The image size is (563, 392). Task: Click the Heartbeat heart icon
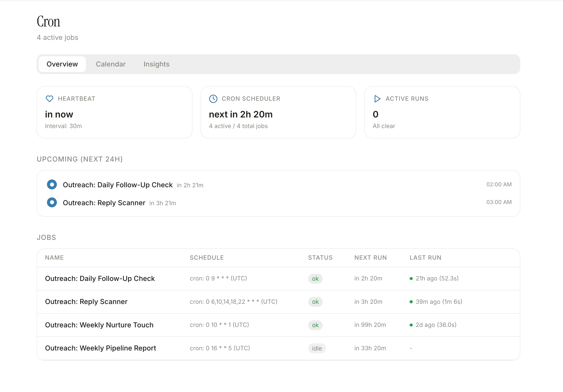[x=50, y=99]
